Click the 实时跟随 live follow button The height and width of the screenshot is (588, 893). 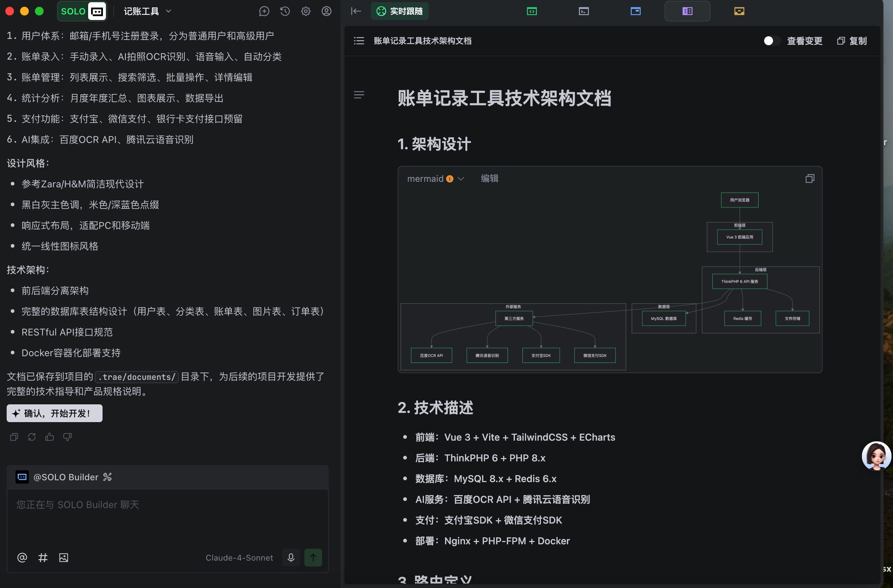(x=399, y=11)
